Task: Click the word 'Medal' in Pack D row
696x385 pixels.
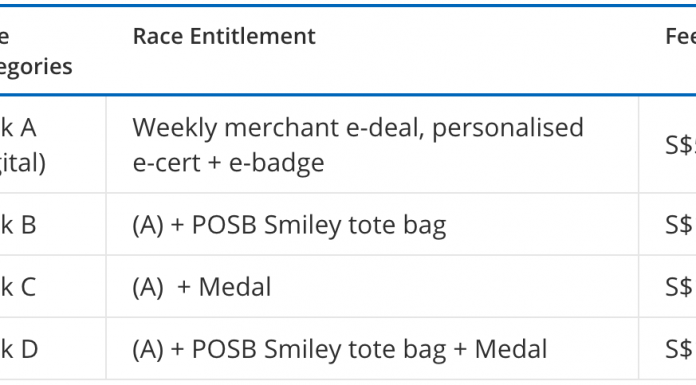Action: [511, 349]
